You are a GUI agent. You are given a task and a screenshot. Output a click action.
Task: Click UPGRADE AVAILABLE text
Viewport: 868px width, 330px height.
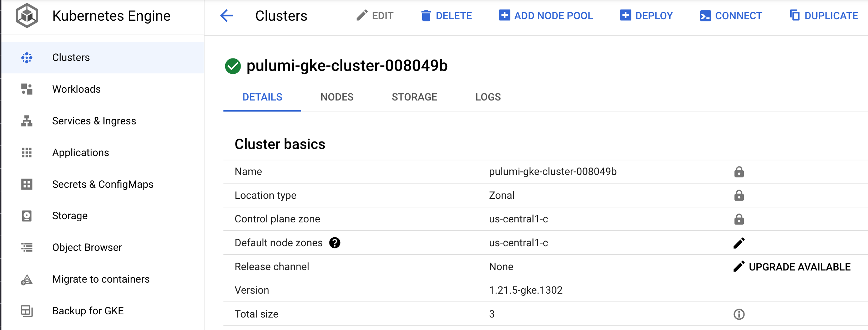tap(799, 267)
